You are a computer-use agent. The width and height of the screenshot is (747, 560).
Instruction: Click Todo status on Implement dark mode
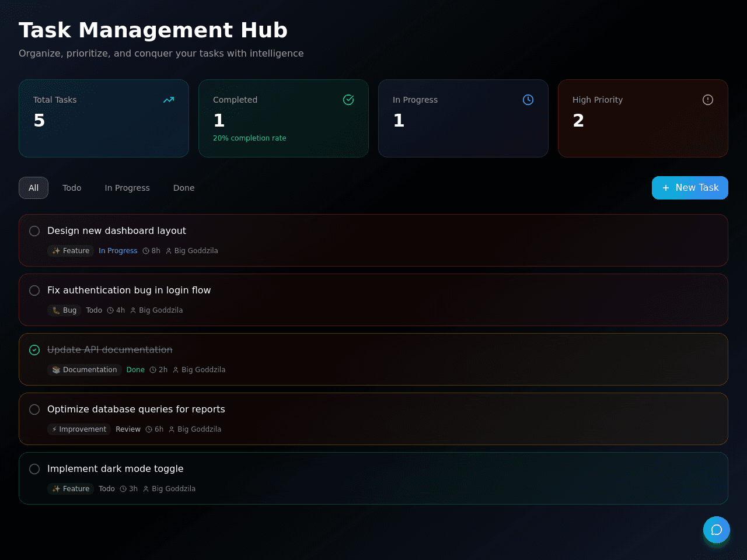107,489
